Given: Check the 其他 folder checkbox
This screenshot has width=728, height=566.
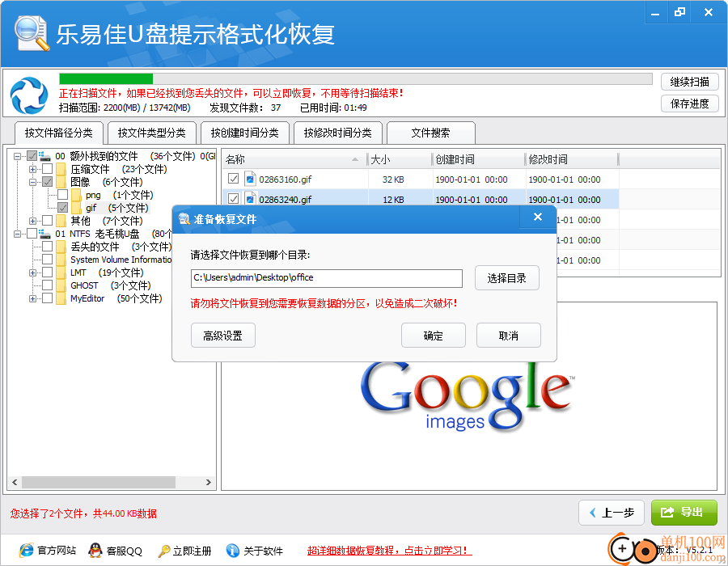Looking at the screenshot, I should coord(48,221).
